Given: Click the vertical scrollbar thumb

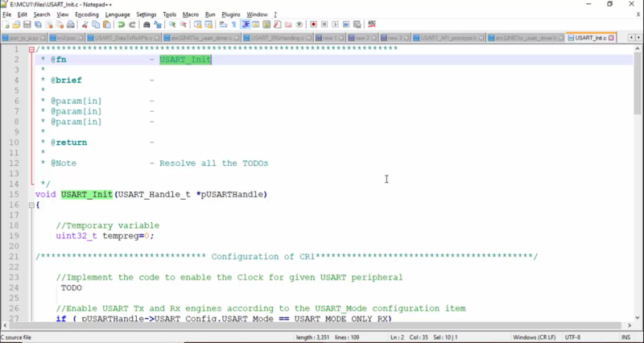Looking at the screenshot, I should coord(638,83).
